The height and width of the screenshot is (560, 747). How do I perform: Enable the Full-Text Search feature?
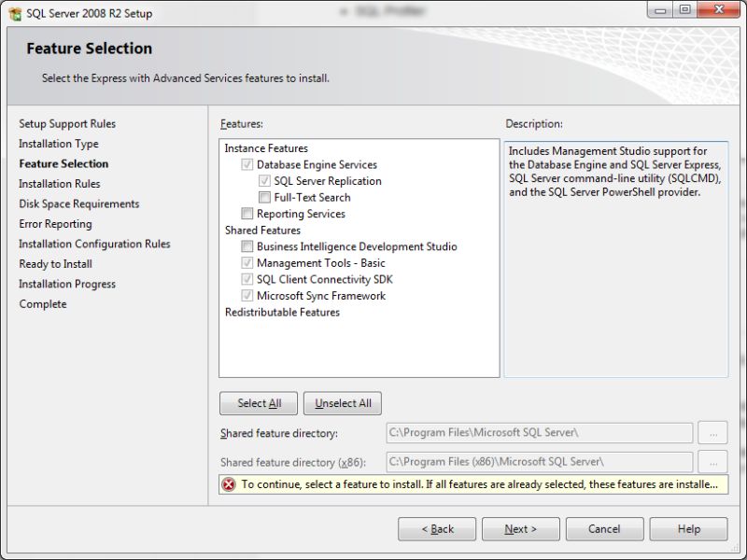pos(266,197)
